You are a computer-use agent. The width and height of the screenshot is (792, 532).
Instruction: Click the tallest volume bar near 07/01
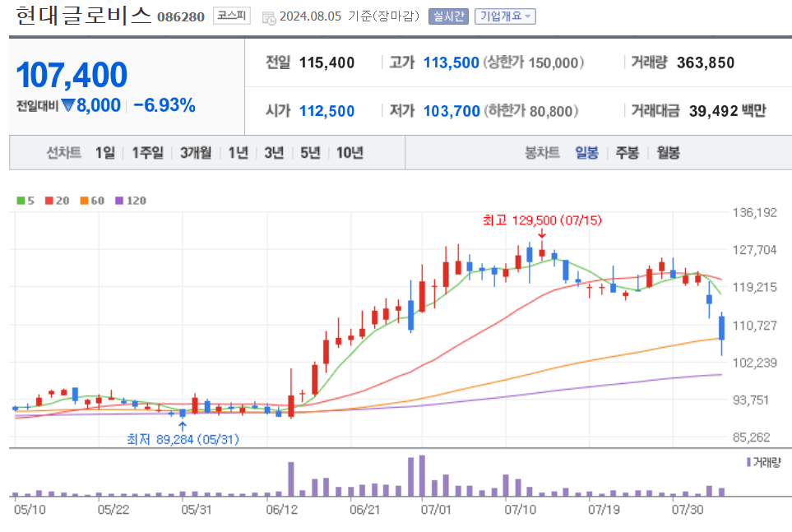click(x=422, y=476)
